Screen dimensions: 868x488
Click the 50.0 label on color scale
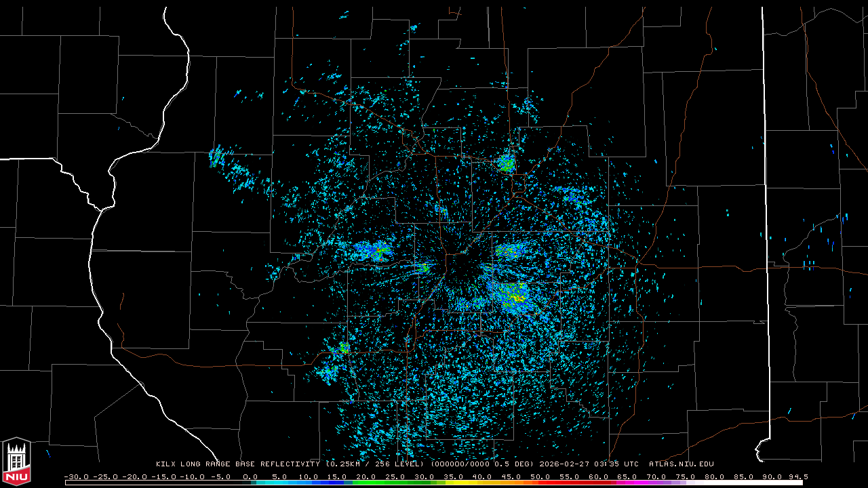click(540, 476)
